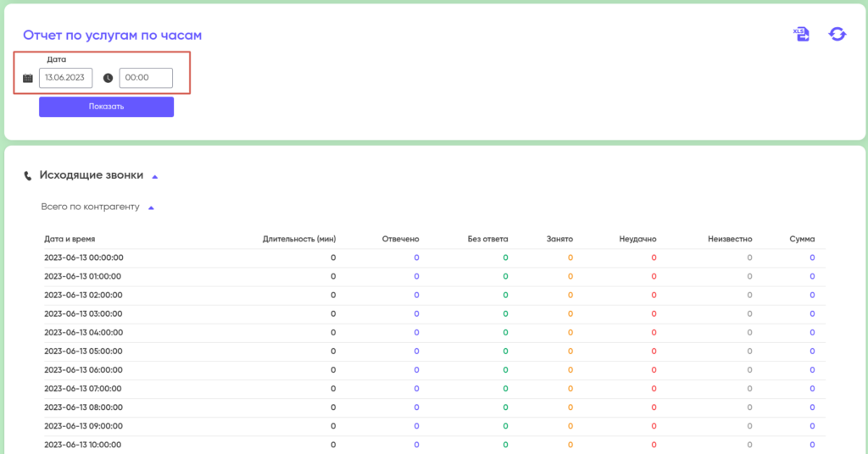Collapse the Всего по контрагенту arrow
Image resolution: width=868 pixels, height=454 pixels.
click(151, 207)
